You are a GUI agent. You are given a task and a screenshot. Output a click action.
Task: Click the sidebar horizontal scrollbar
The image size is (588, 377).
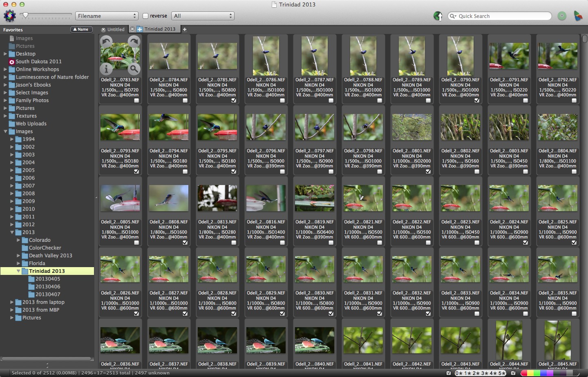click(x=47, y=359)
